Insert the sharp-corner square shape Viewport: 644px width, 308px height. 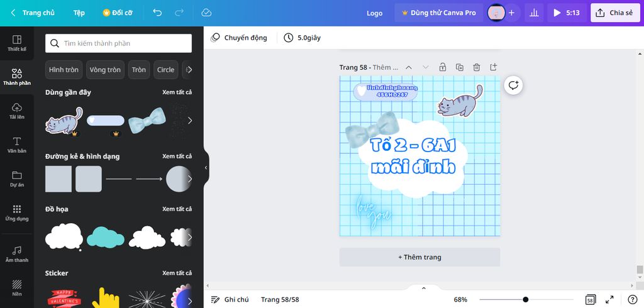click(x=58, y=179)
